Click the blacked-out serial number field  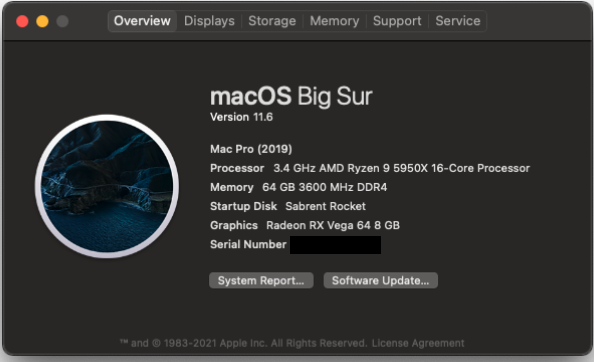tap(335, 245)
